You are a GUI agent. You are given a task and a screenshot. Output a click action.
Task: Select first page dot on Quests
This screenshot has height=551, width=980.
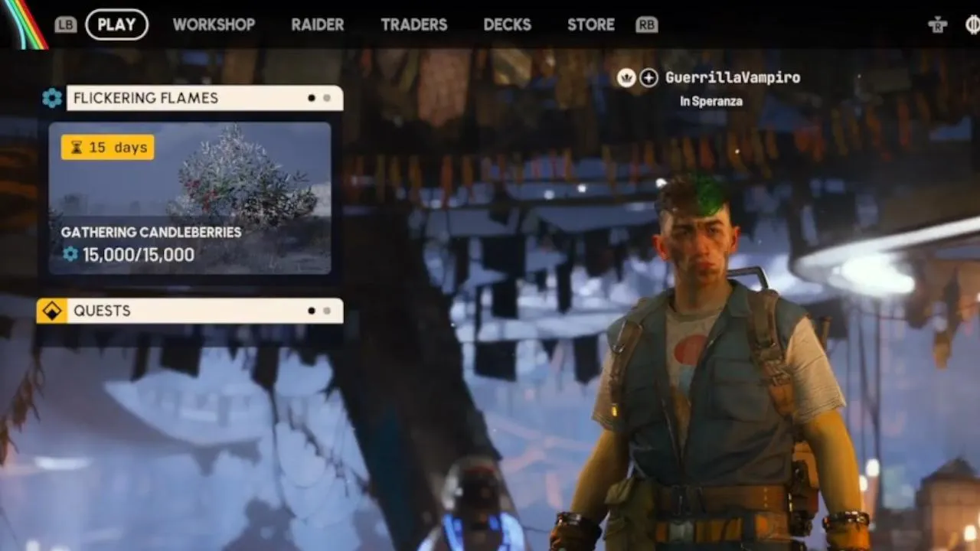(x=311, y=311)
